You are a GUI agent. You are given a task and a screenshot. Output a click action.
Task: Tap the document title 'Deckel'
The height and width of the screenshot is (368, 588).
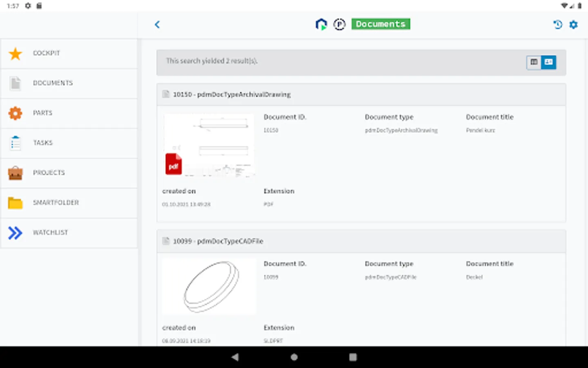[474, 277]
